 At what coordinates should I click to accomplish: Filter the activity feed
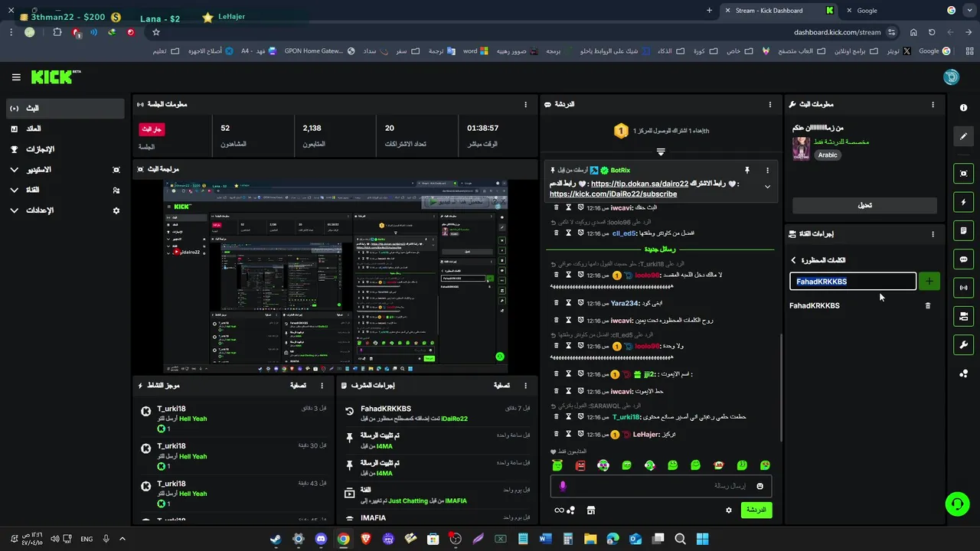(298, 386)
